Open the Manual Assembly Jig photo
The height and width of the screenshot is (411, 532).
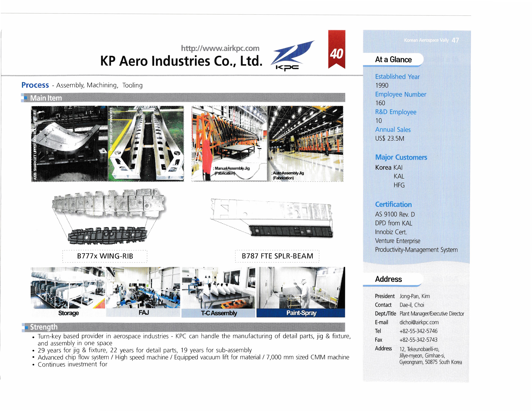(x=229, y=143)
